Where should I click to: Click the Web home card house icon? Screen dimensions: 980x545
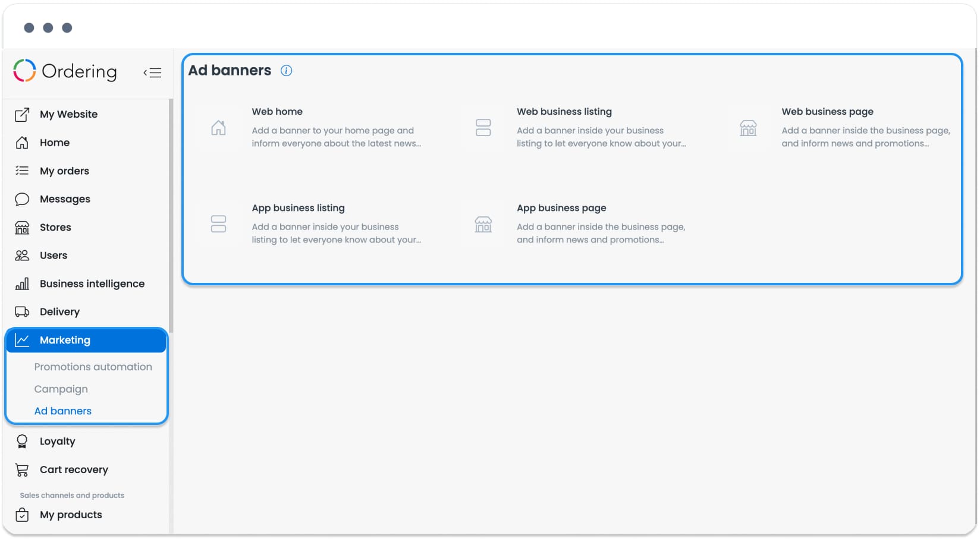pyautogui.click(x=218, y=128)
